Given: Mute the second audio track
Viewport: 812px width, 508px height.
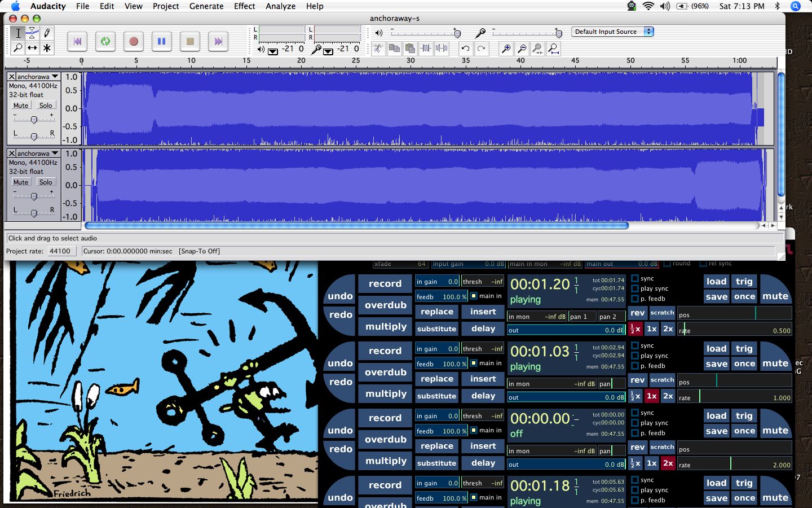Looking at the screenshot, I should 21,182.
